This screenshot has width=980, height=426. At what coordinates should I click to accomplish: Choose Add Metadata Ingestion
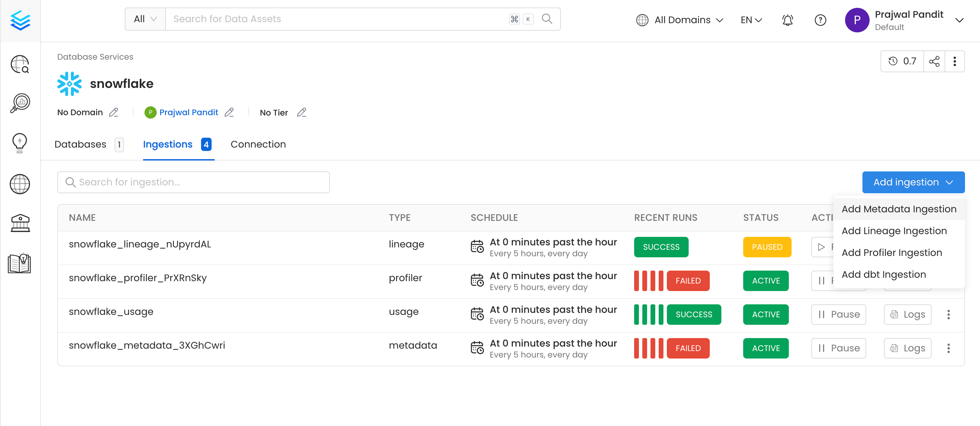click(899, 209)
